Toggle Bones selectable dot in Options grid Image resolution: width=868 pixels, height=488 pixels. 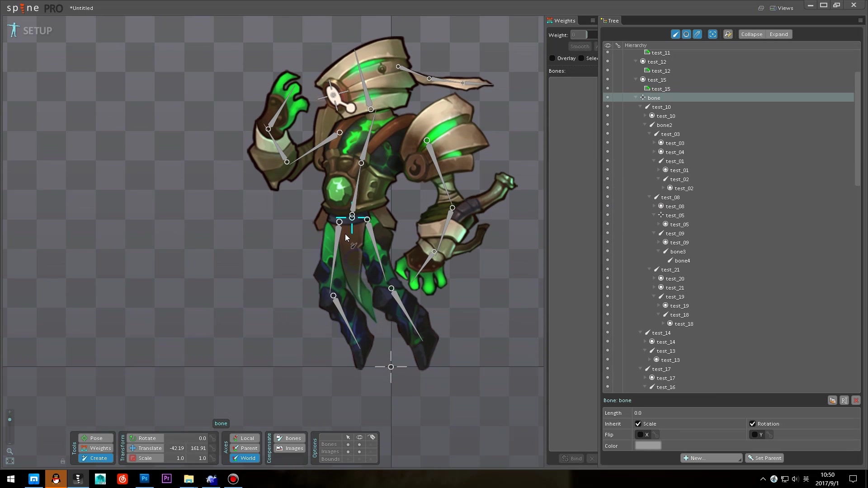348,445
